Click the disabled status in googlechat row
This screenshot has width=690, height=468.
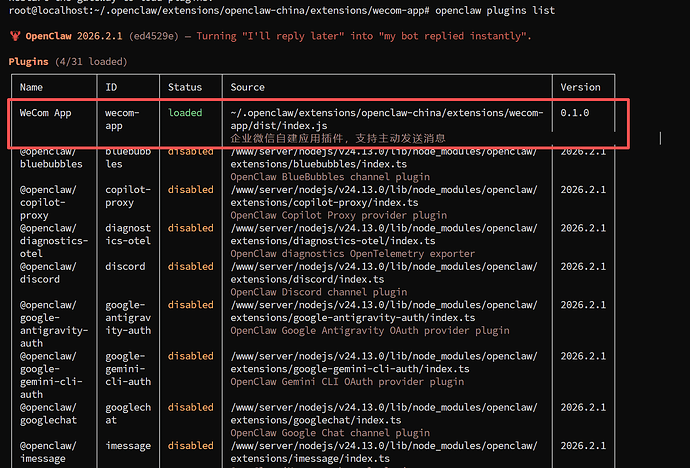click(x=191, y=407)
